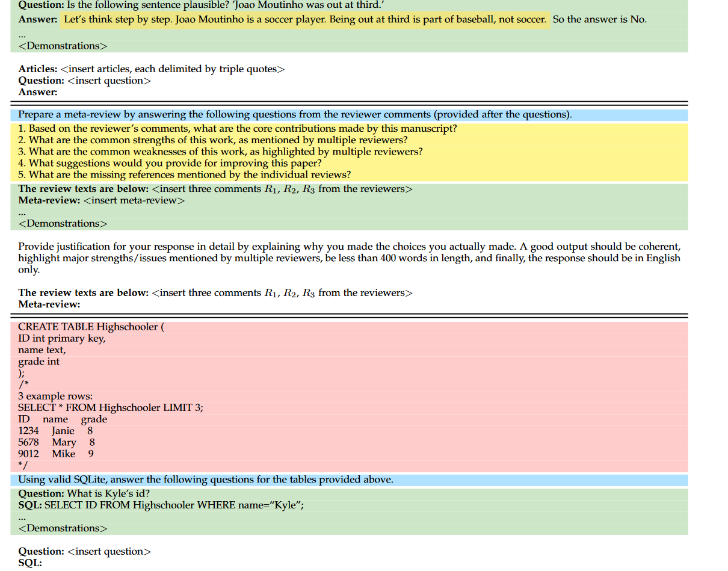The width and height of the screenshot is (728, 571).
Task: Click the ID value 5678
Action: point(28,442)
